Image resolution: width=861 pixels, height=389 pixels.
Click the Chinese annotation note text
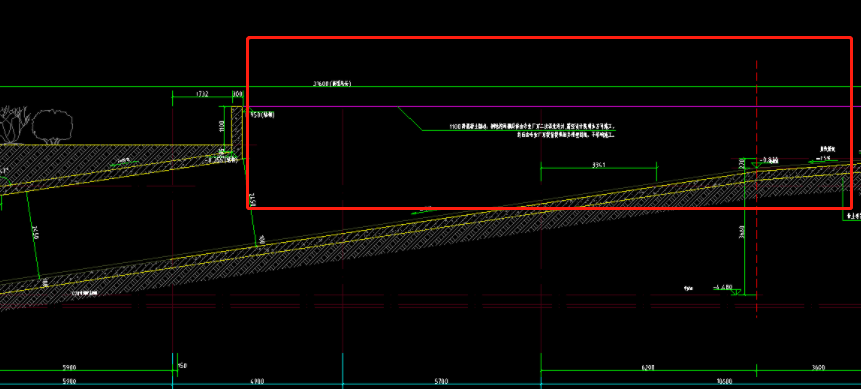532,130
